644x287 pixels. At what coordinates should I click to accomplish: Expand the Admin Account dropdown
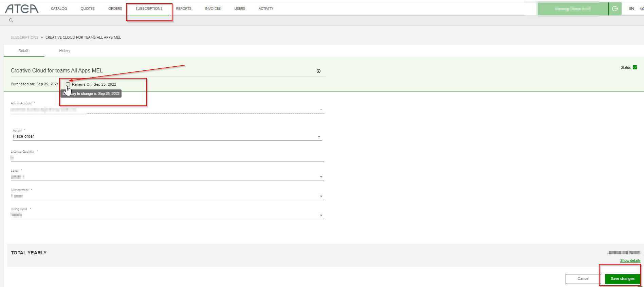tap(167, 109)
